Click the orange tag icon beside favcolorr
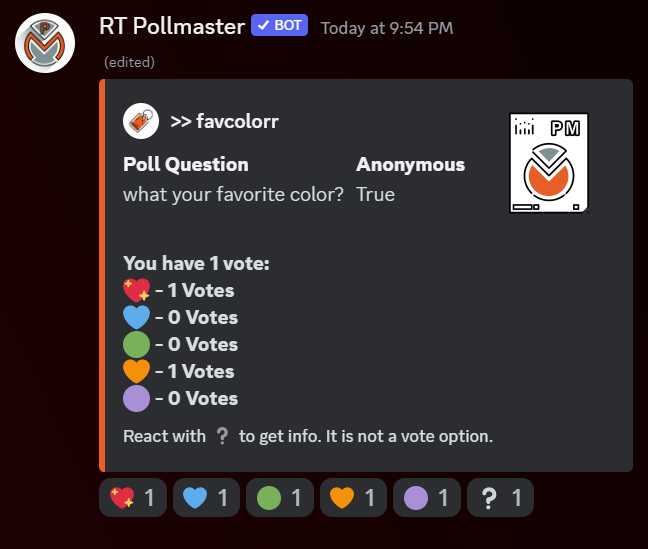The image size is (648, 549). 141,121
